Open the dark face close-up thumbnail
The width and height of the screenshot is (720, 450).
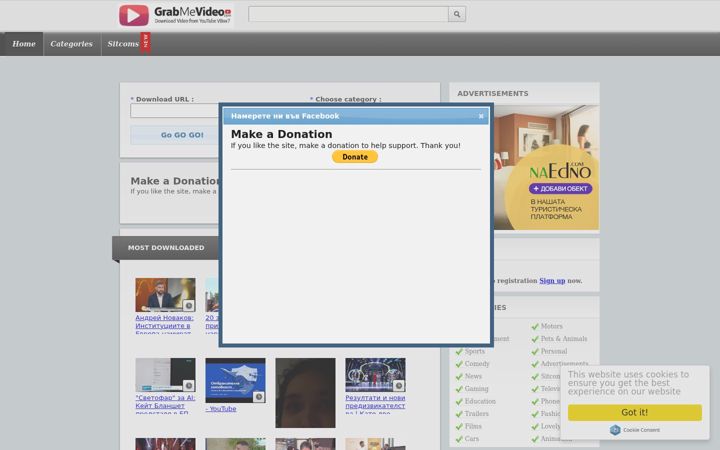click(x=305, y=393)
